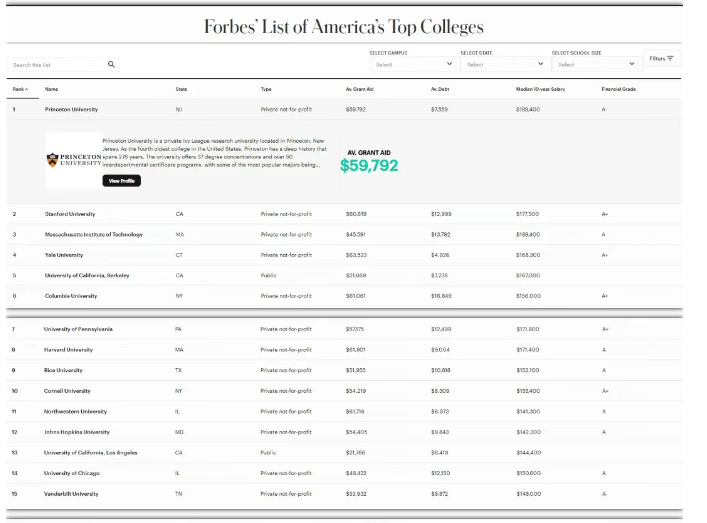This screenshot has height=523, width=707.
Task: Sort by Median 10-year Salary column
Action: (540, 89)
